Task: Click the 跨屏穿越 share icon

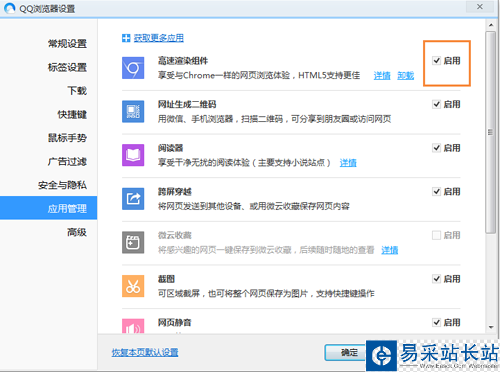Action: tap(133, 199)
